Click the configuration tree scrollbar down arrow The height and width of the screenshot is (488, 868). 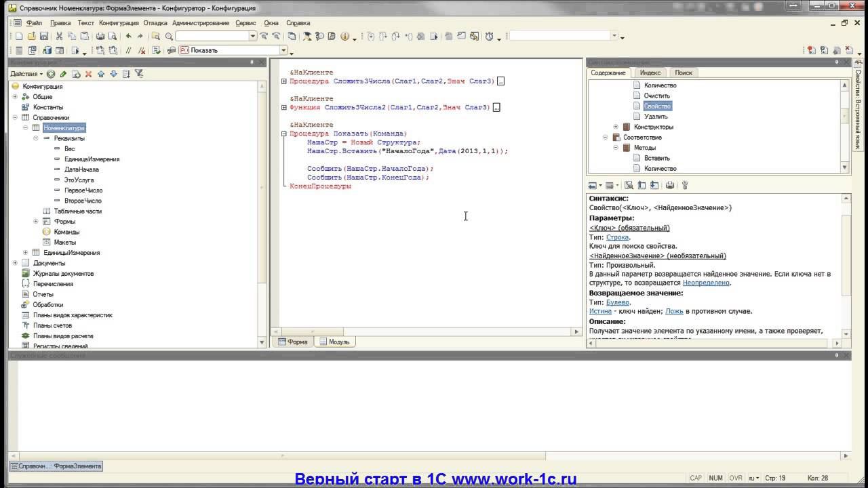(x=262, y=343)
